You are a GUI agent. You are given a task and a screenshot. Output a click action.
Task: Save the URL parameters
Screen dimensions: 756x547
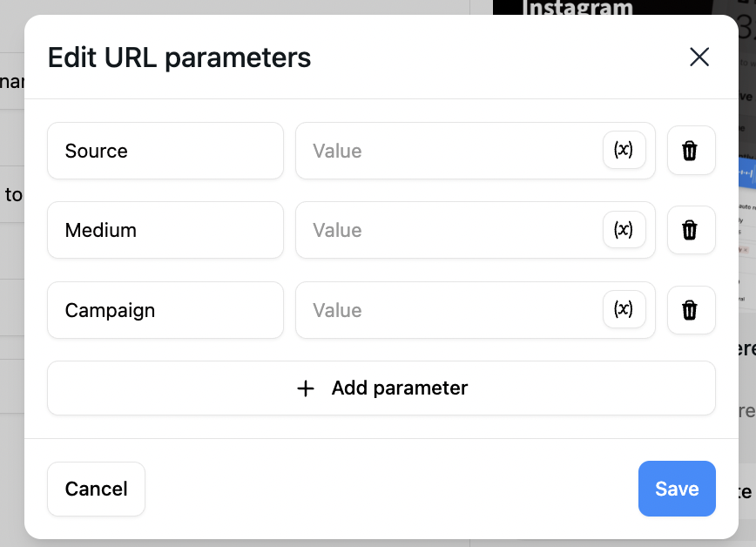(x=677, y=489)
